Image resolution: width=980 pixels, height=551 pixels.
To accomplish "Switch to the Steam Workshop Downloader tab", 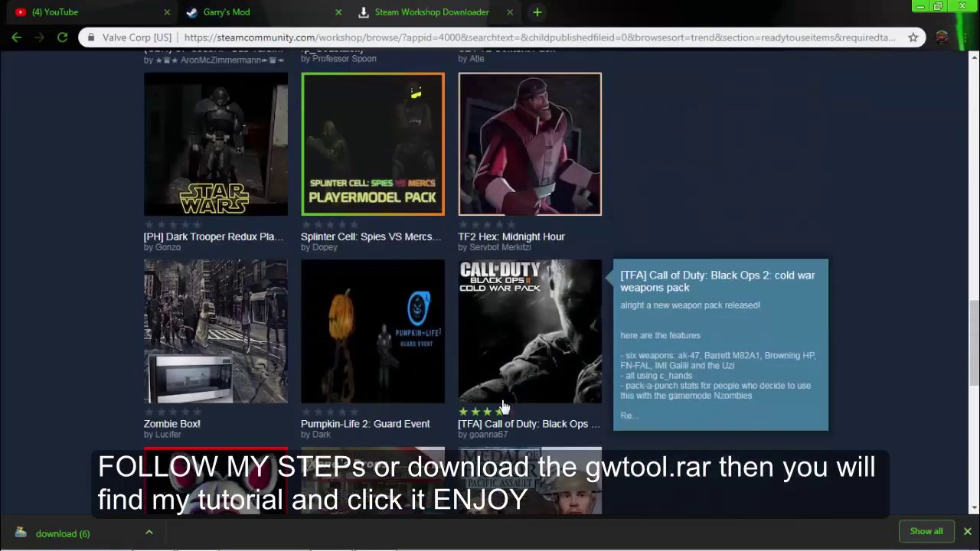I will [x=435, y=12].
